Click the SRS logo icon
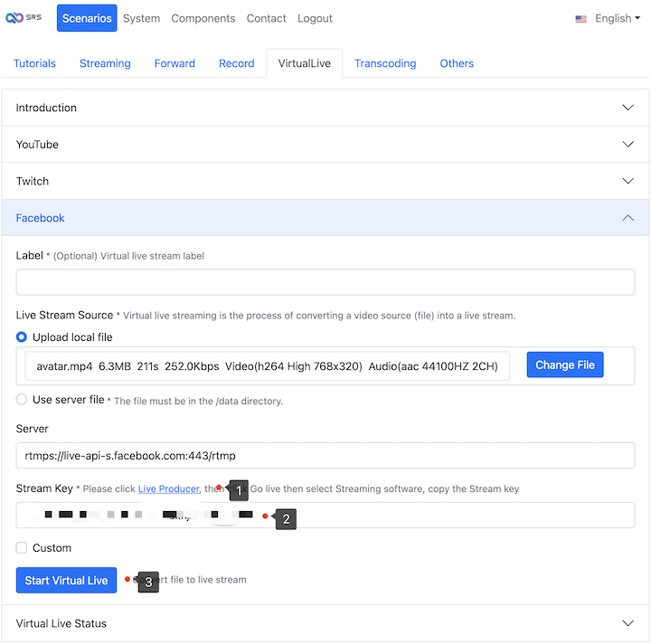The height and width of the screenshot is (644, 651). [24, 18]
